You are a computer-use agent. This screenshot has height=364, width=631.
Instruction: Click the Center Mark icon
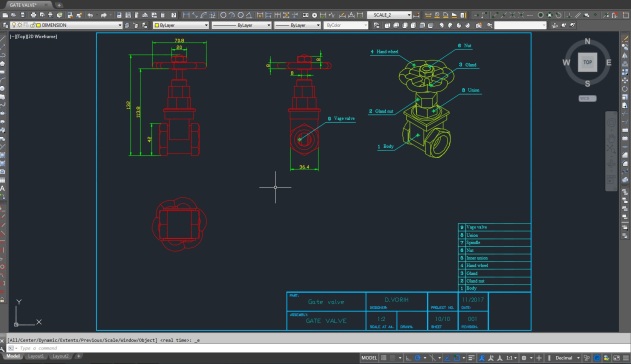coord(314,15)
